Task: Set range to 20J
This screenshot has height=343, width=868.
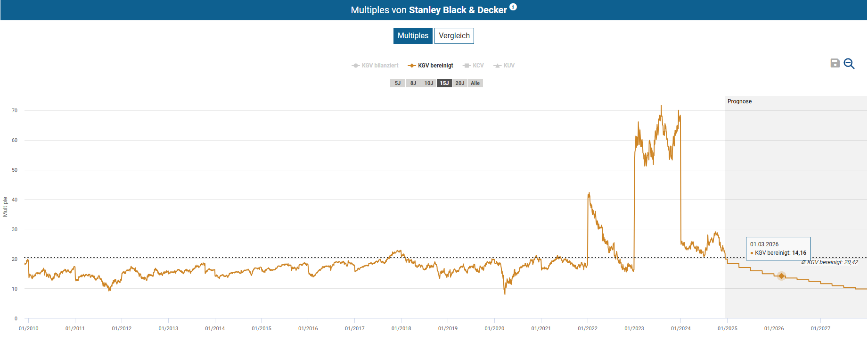Action: coord(460,83)
